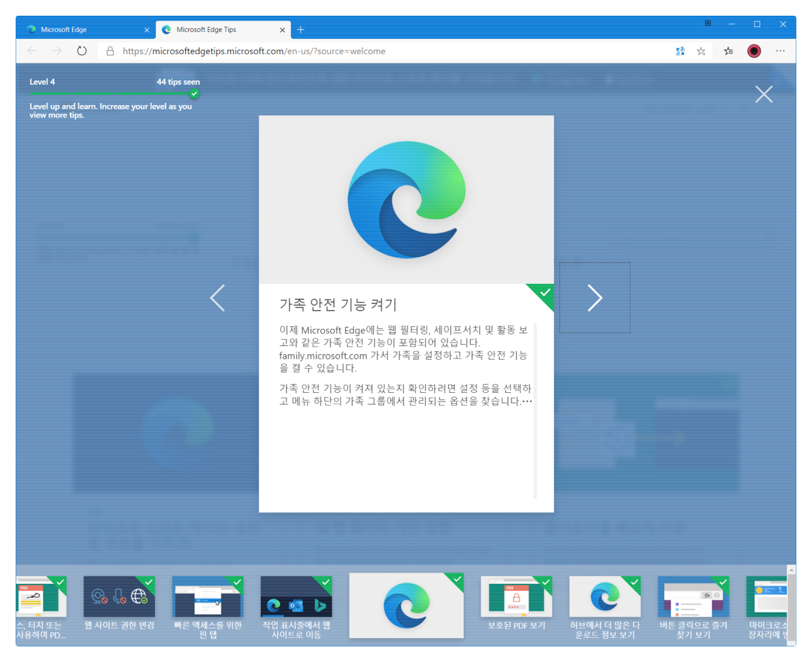
Task: Open the favorites list icon
Action: 728,51
